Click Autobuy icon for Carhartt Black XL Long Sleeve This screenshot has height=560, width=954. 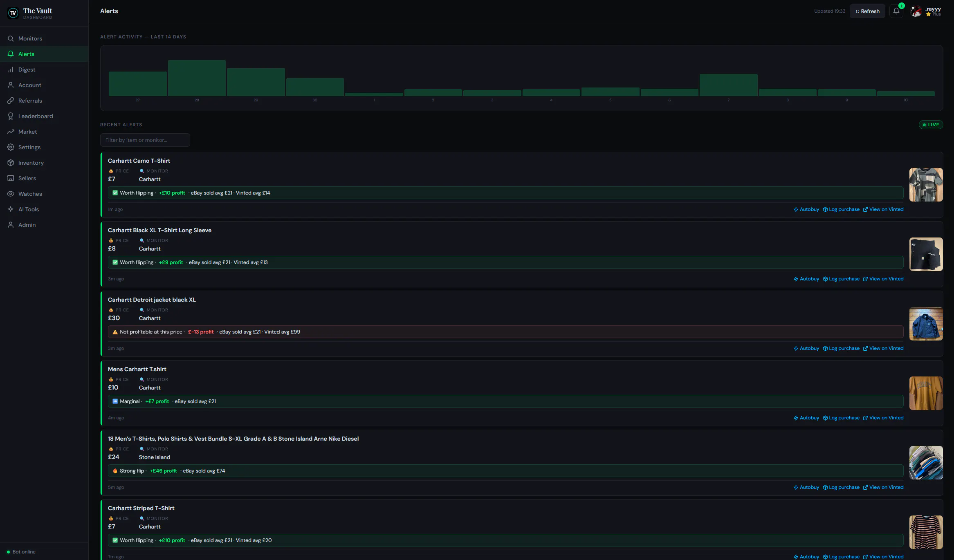coord(796,279)
